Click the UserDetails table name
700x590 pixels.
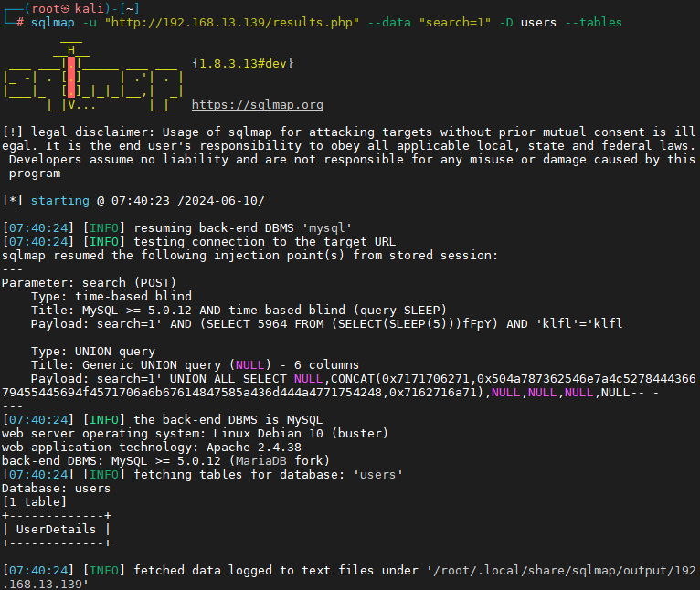pyautogui.click(x=56, y=530)
